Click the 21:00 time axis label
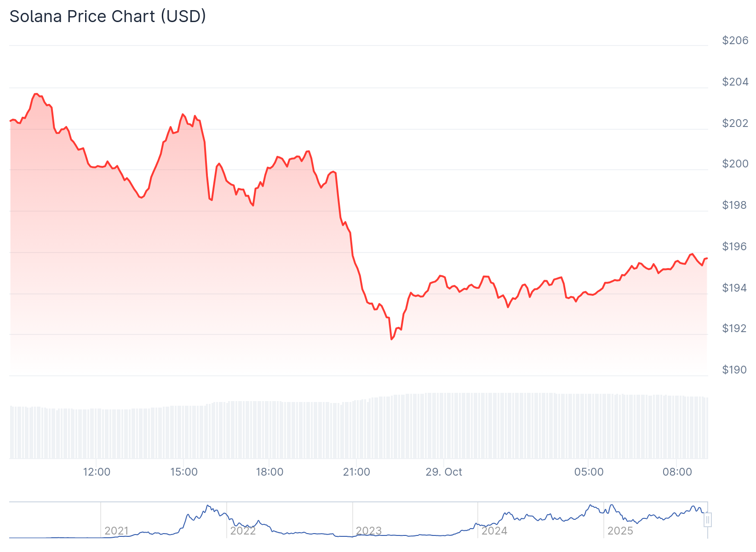Screen dimensions: 756x552 click(x=356, y=472)
